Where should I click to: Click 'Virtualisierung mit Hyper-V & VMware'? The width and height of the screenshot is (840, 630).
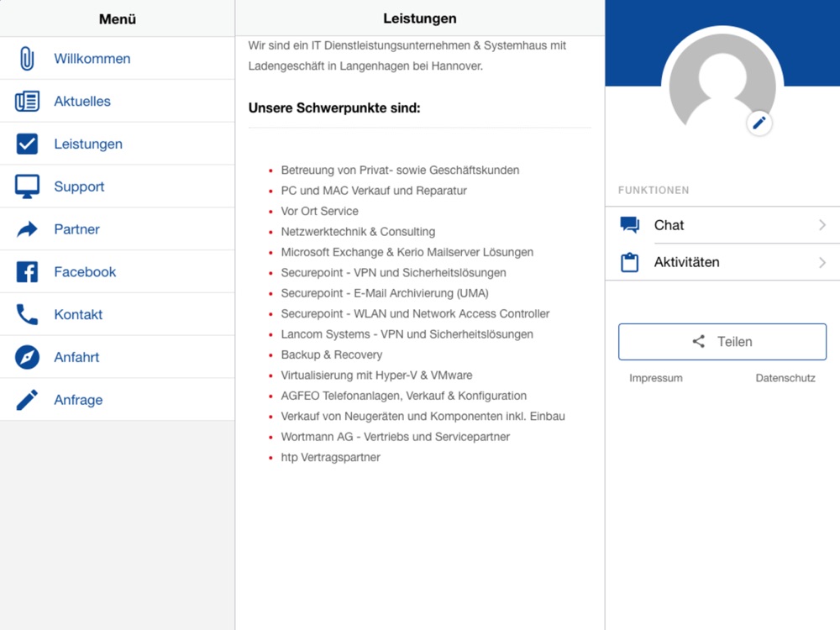[x=376, y=375]
